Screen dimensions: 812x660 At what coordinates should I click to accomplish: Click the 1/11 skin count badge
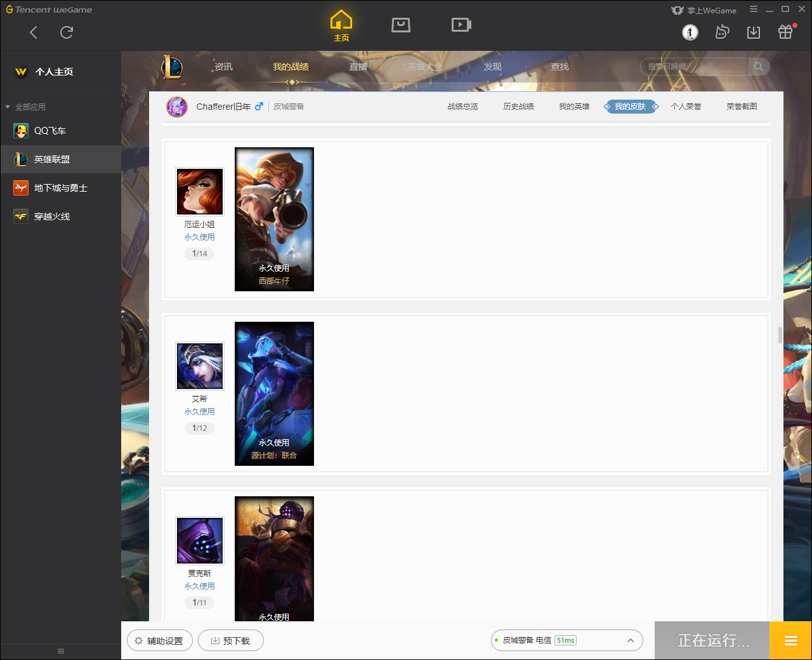tap(200, 603)
